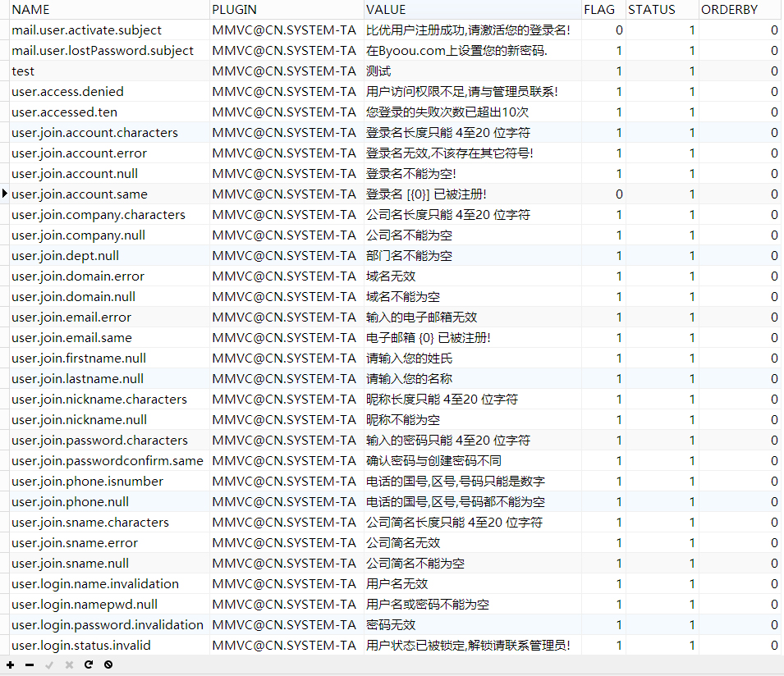784x676 pixels.
Task: Click the stop icon in bottom toolbar
Action: click(108, 665)
